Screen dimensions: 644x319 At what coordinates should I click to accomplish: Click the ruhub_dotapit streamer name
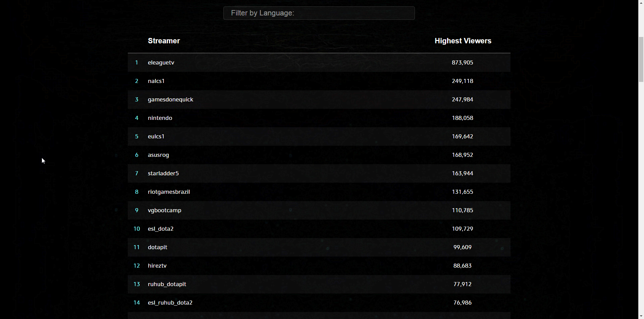[167, 284]
